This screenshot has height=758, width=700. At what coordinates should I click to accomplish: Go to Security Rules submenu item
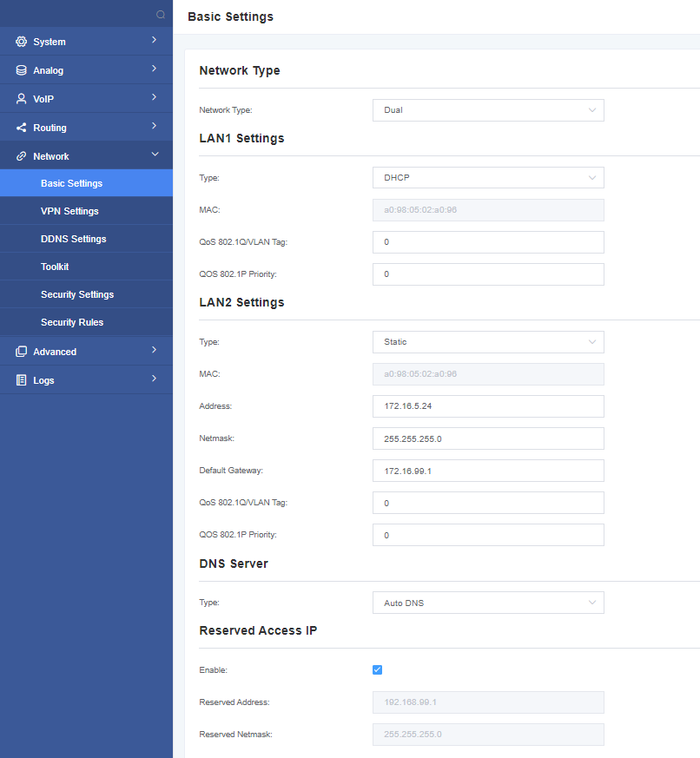point(86,322)
